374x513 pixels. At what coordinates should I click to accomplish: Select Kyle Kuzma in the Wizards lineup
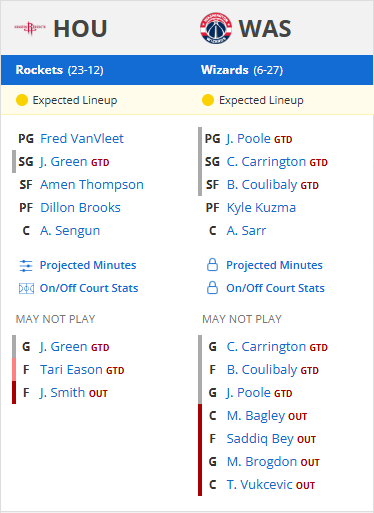click(x=261, y=208)
